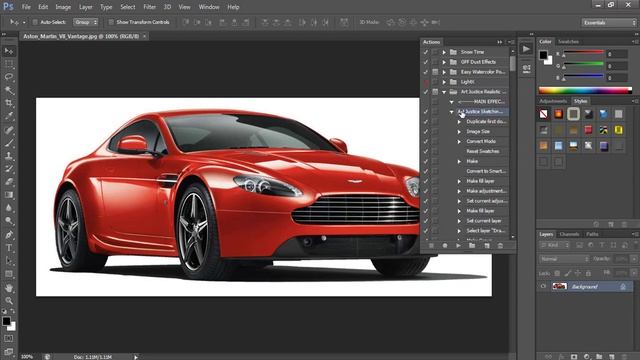
Task: Select the Healing Brush tool
Action: pos(9,130)
